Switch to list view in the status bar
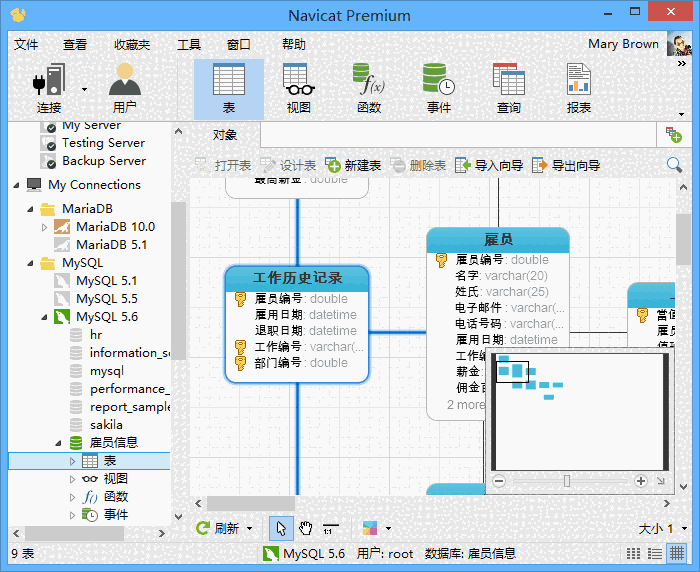This screenshot has width=700, height=572. click(x=654, y=554)
